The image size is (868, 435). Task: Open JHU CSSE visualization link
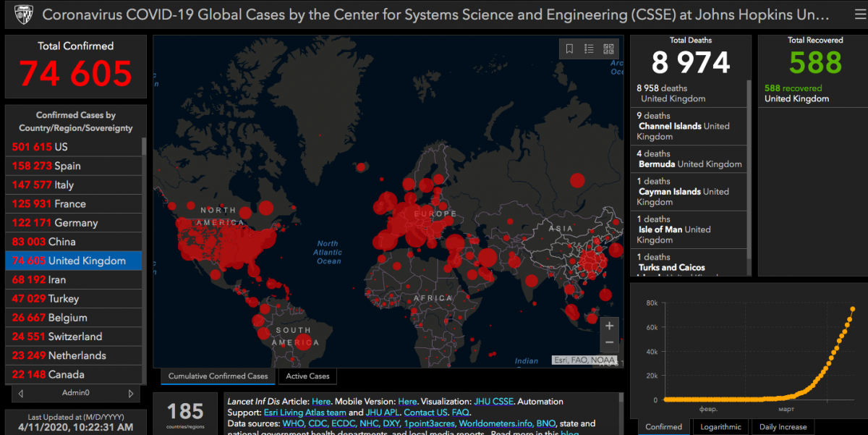pos(493,401)
